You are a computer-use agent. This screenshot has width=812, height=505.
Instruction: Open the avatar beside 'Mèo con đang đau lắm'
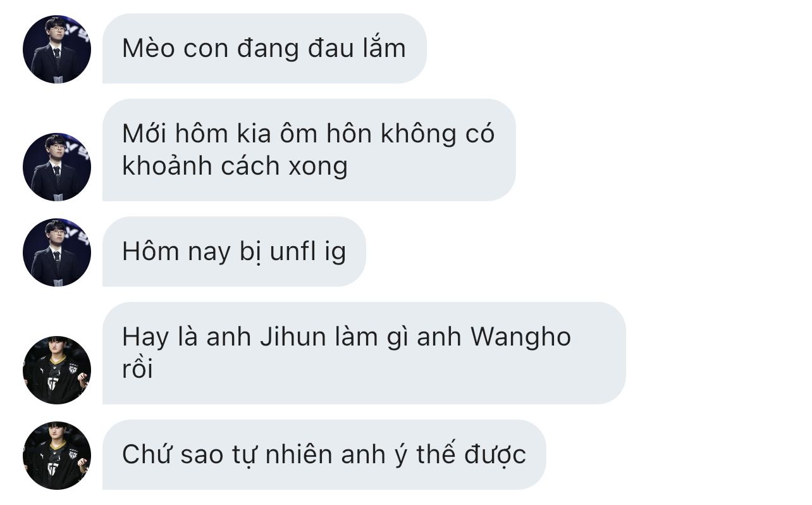point(57,49)
